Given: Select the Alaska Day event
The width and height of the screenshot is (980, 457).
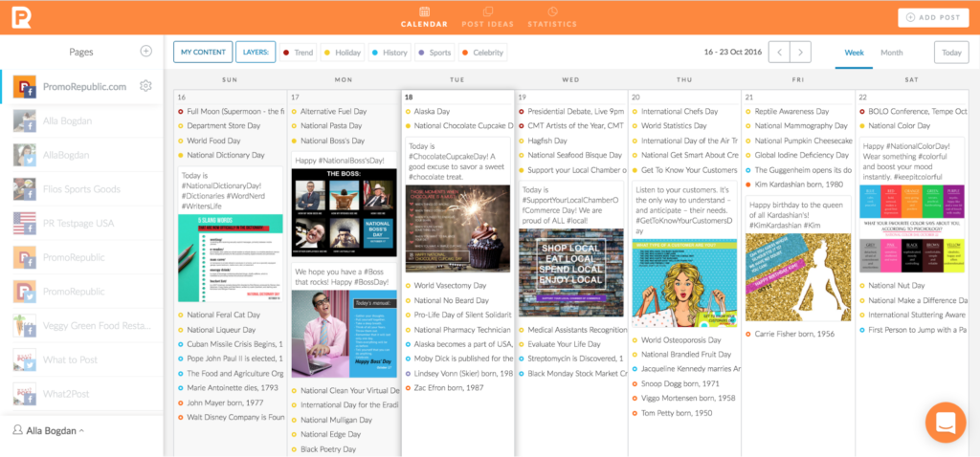Looking at the screenshot, I should (x=427, y=111).
